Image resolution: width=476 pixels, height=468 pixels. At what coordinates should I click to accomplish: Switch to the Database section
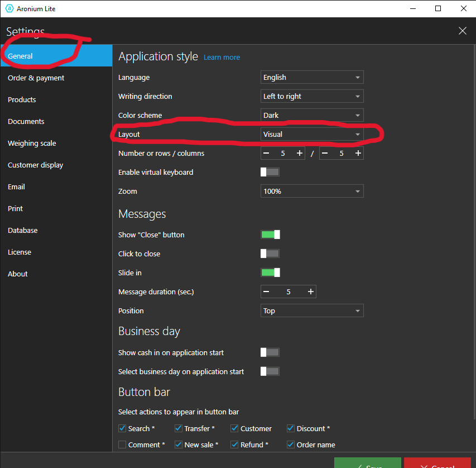click(23, 230)
